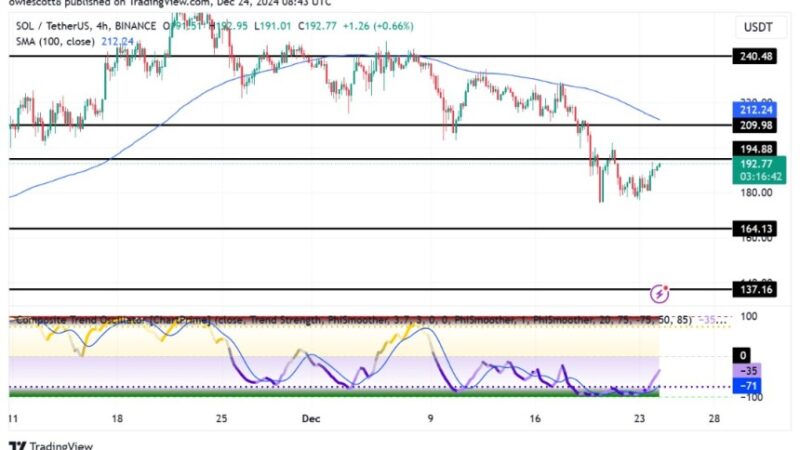
Task: Click the oscillator -35 value label
Action: 748,371
